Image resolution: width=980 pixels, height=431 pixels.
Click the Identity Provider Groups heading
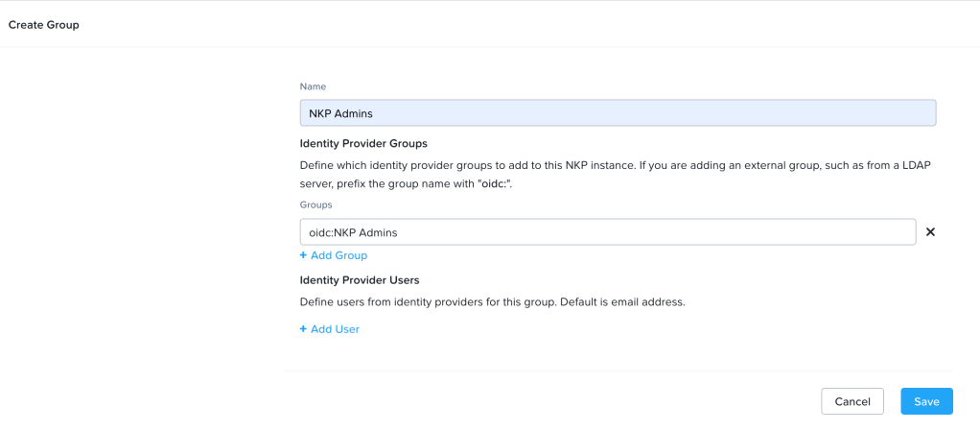coord(363,143)
